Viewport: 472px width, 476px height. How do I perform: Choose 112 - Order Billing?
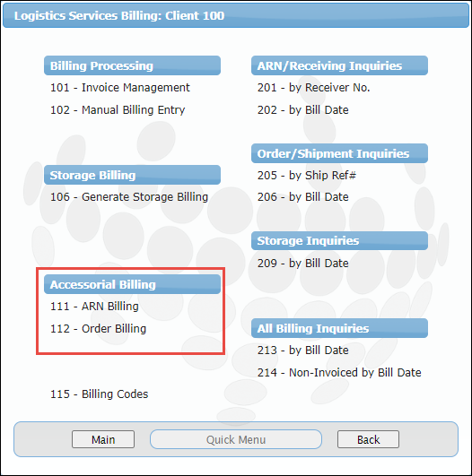(x=98, y=329)
